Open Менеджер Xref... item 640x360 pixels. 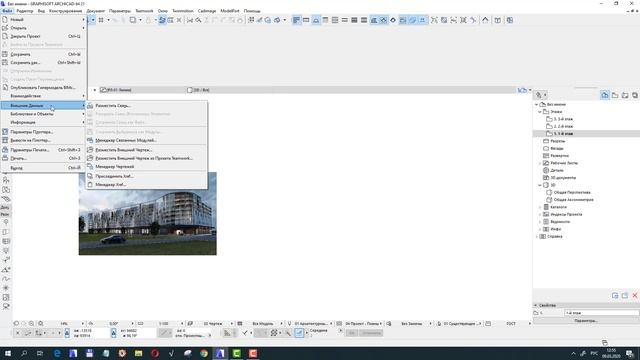pyautogui.click(x=147, y=185)
